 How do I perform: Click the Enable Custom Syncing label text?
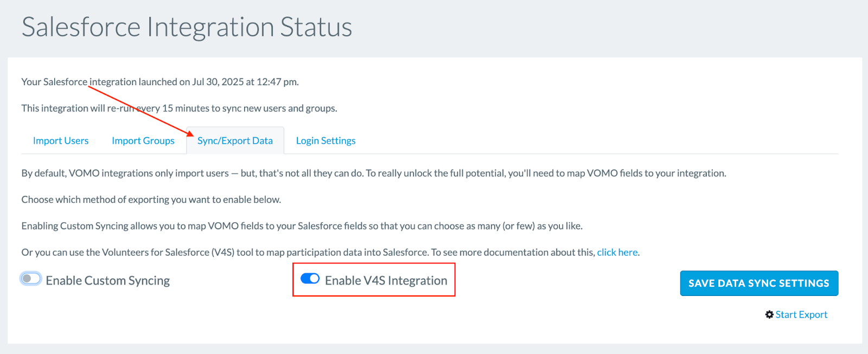[108, 280]
